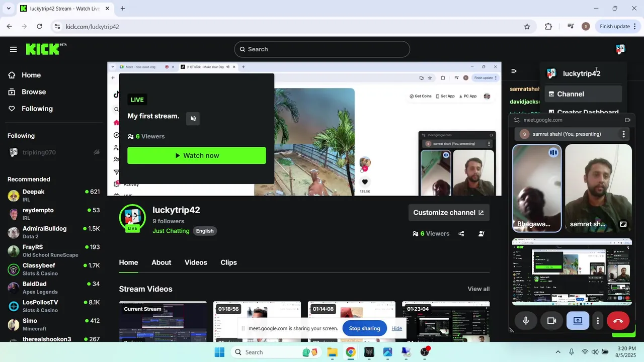Click tile layout icon on samrat video
Screen dimensions: 644x362
[623, 224]
